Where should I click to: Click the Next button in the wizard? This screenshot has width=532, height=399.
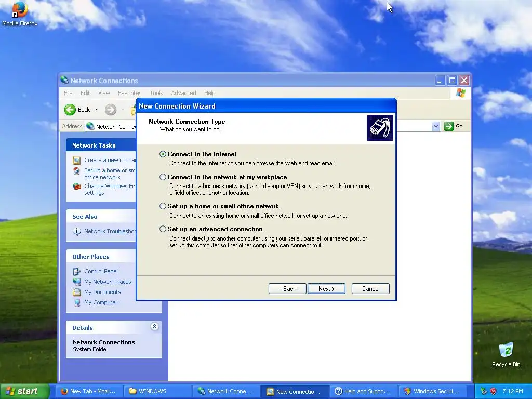click(x=326, y=289)
